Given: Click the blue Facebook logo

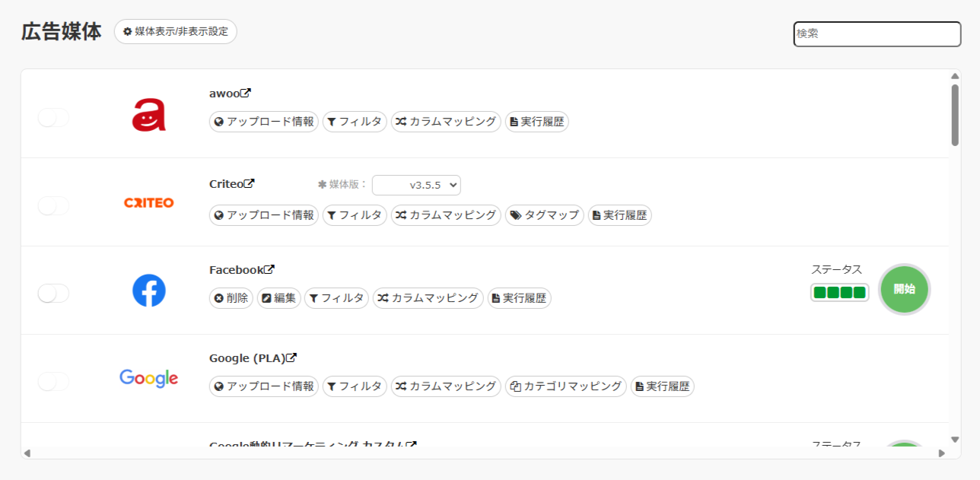Looking at the screenshot, I should point(149,291).
